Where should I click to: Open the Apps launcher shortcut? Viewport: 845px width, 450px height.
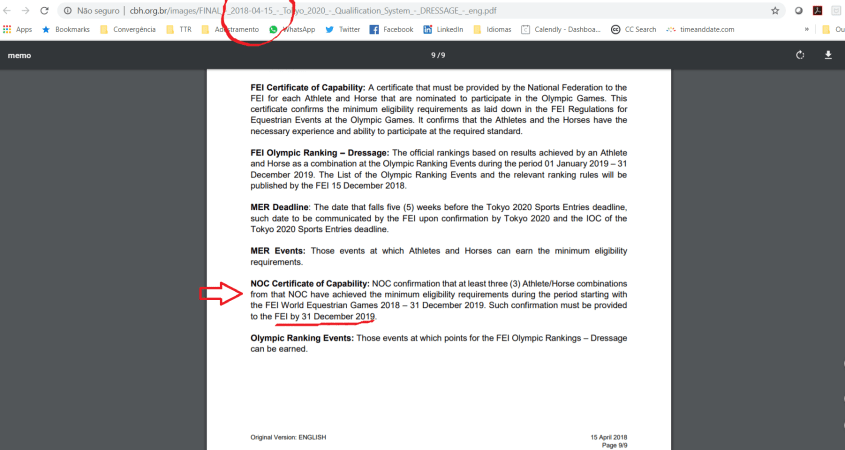coord(18,30)
